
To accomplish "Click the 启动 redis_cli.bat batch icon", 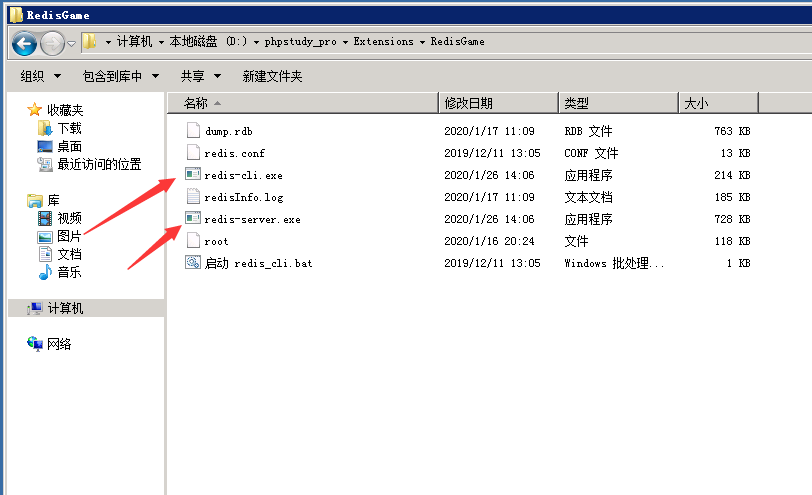I will click(x=193, y=263).
